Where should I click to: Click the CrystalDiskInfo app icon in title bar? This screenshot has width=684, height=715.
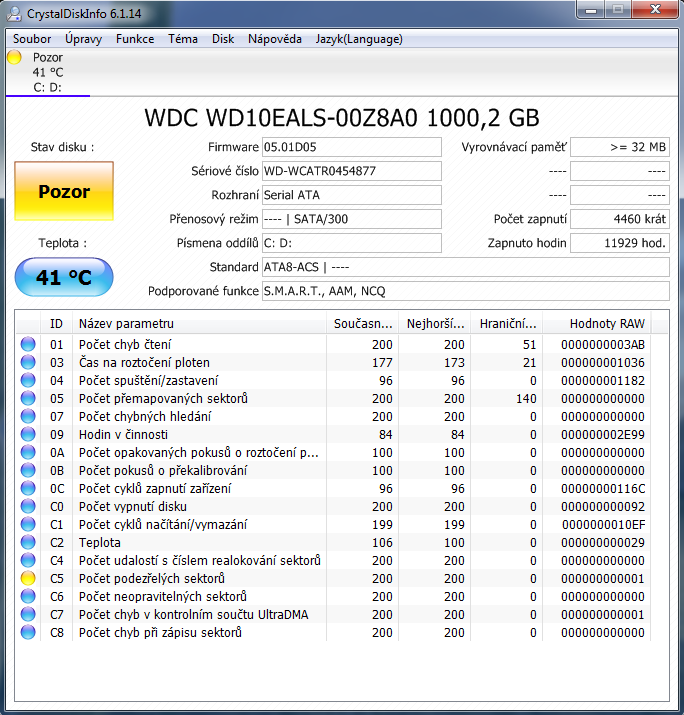pos(14,14)
